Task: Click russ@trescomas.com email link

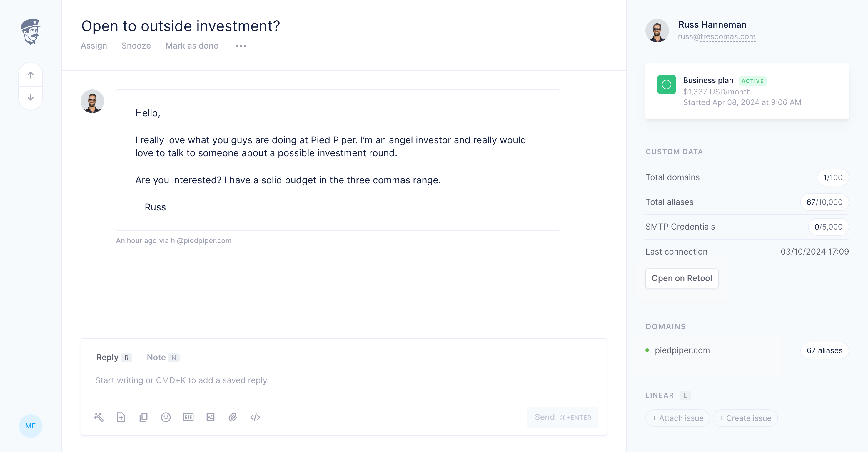Action: click(716, 37)
